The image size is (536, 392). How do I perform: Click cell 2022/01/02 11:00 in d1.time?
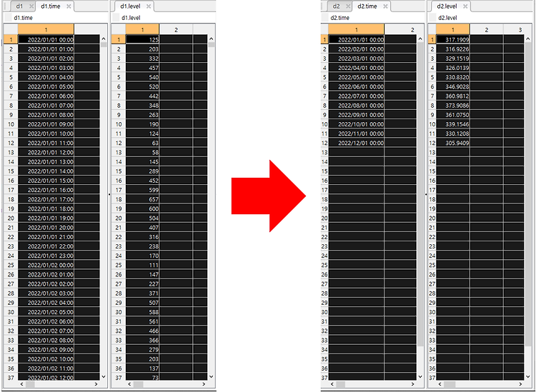[46, 368]
